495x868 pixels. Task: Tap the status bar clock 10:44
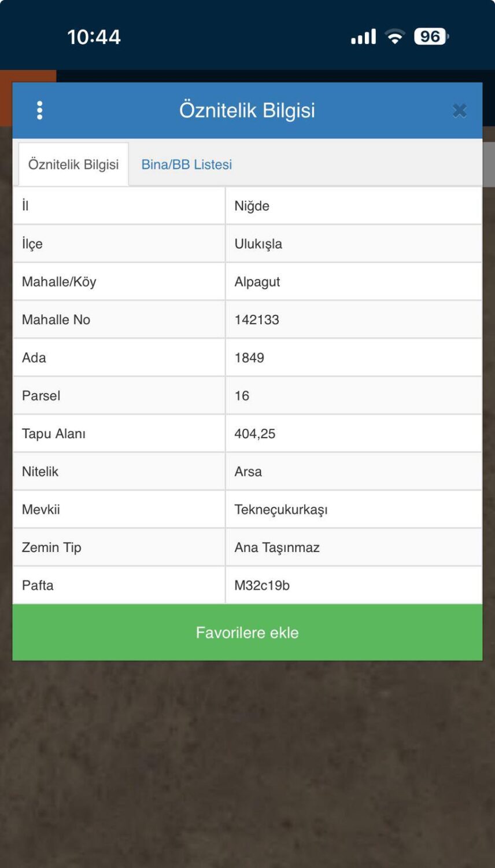(x=94, y=37)
